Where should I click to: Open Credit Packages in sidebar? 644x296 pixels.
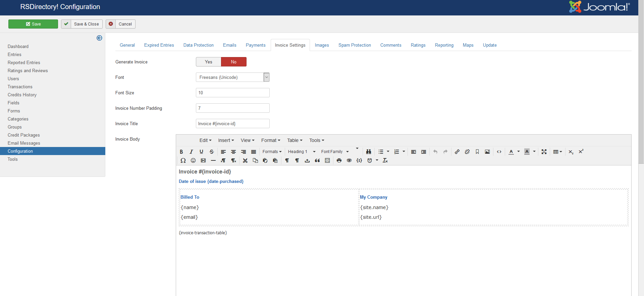point(24,135)
